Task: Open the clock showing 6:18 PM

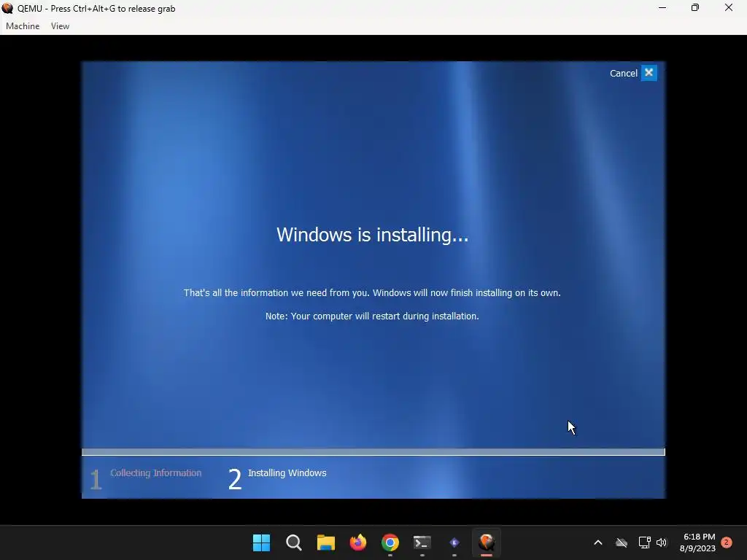Action: [697, 542]
